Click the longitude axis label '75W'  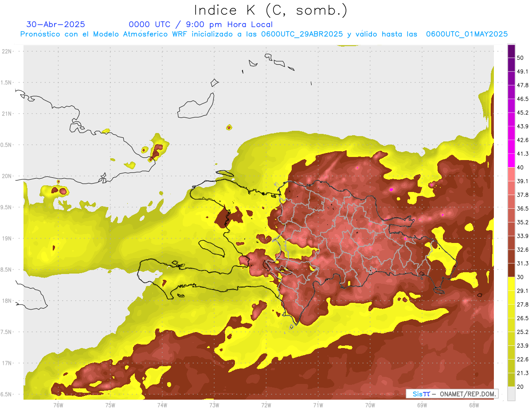(110, 405)
